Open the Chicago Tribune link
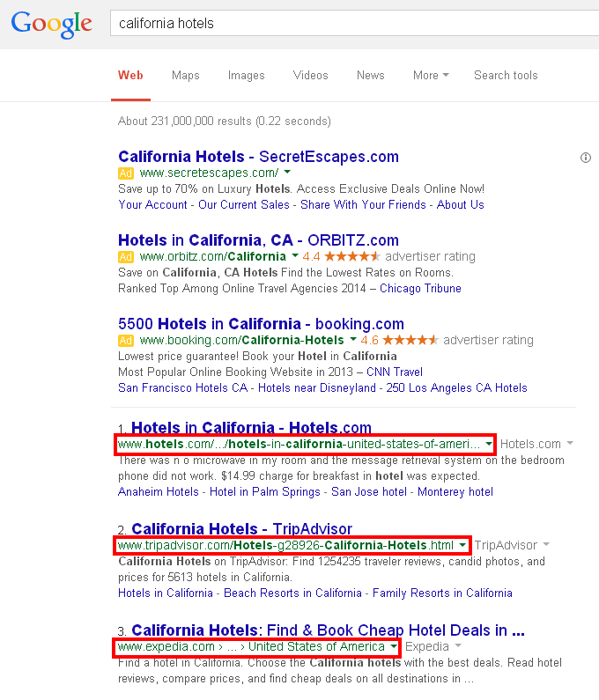 point(420,289)
